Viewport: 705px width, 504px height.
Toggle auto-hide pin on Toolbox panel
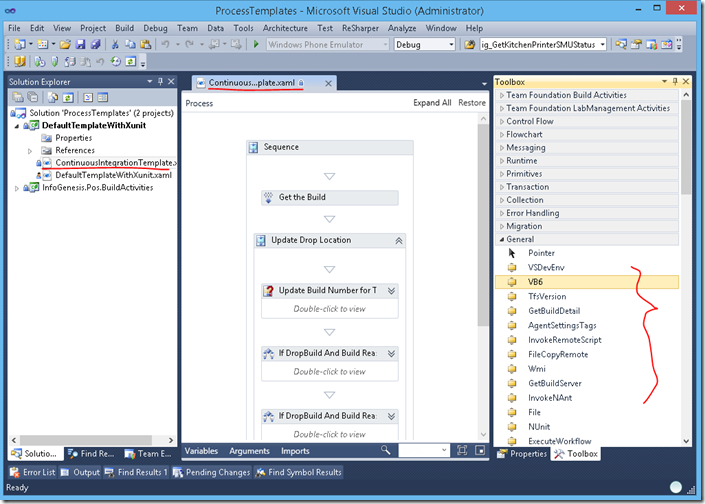tap(675, 81)
